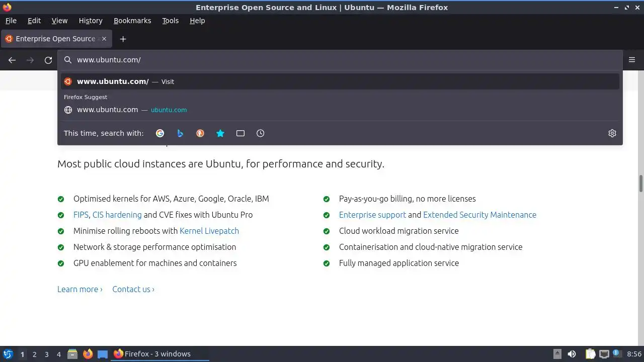Search within History using clock icon
The height and width of the screenshot is (362, 644).
point(260,133)
